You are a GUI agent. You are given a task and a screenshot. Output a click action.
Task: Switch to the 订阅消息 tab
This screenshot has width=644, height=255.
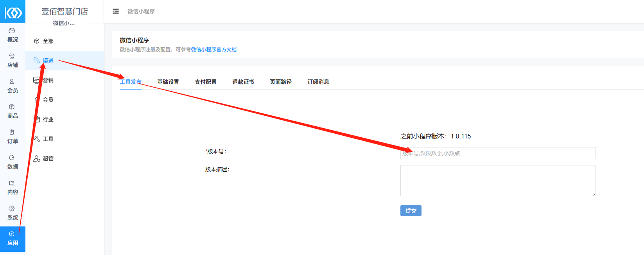coord(318,82)
